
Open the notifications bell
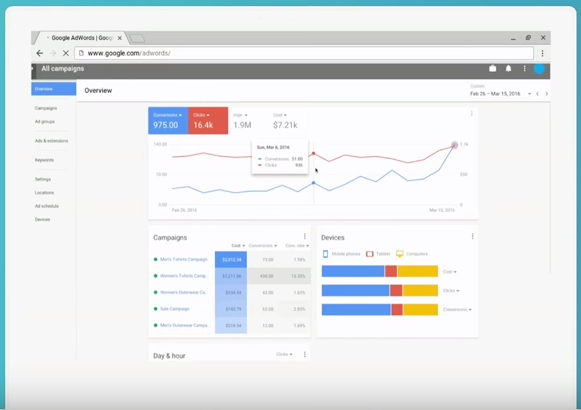[x=508, y=69]
